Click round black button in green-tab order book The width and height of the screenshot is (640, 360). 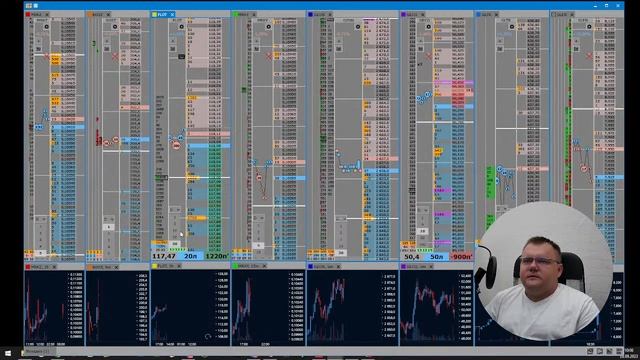coord(268,27)
